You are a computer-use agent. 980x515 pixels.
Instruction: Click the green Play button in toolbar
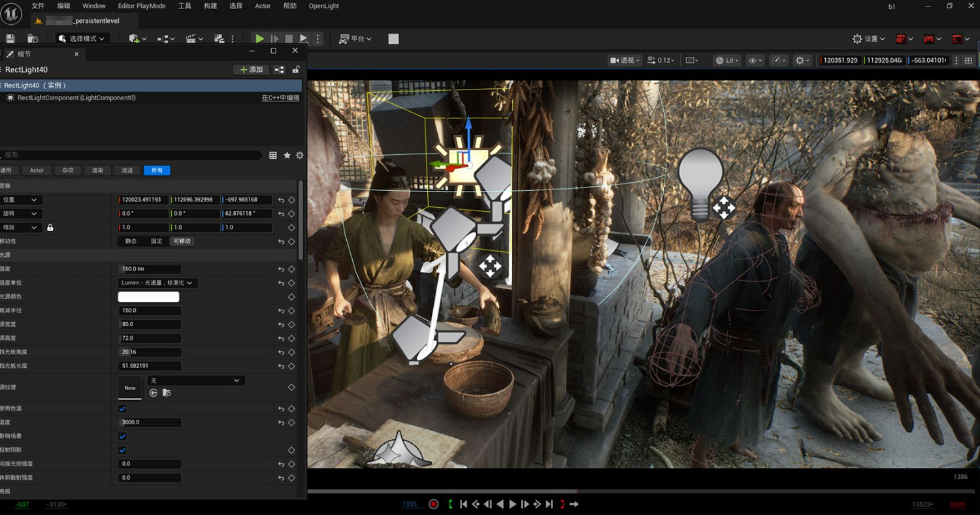[259, 39]
